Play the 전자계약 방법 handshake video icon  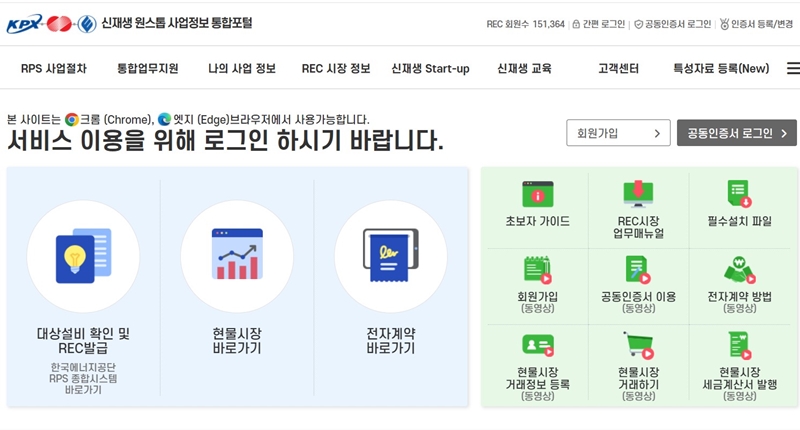pyautogui.click(x=739, y=270)
